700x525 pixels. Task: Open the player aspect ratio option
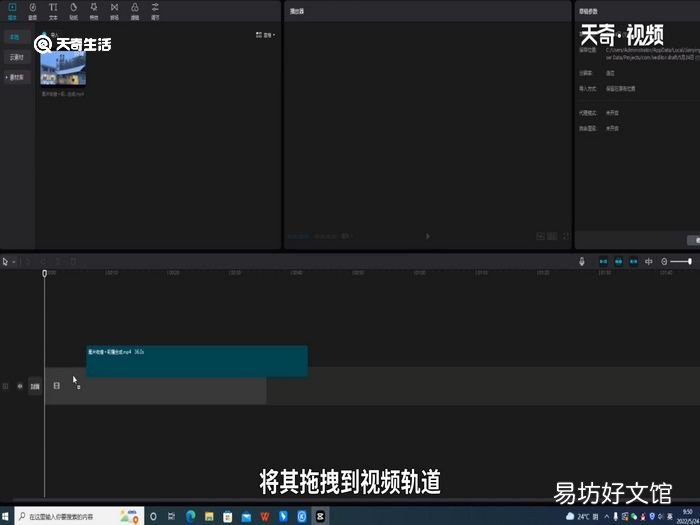pyautogui.click(x=552, y=236)
